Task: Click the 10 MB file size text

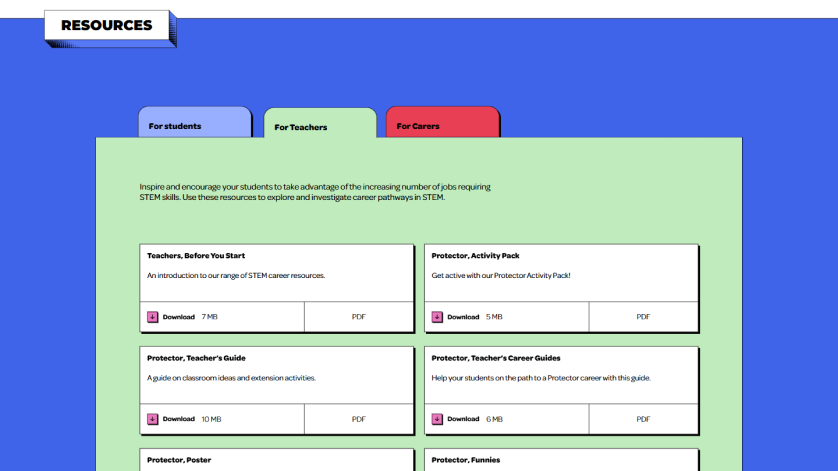Action: [x=211, y=419]
